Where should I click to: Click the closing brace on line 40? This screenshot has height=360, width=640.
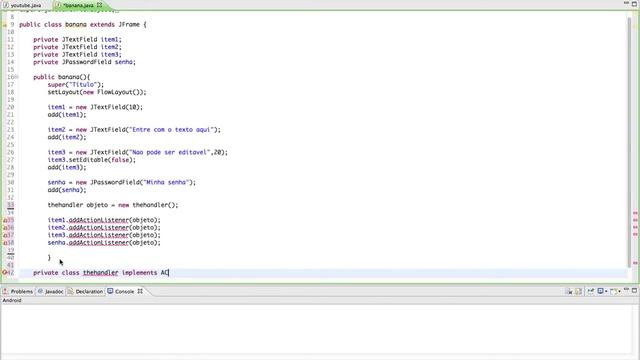(x=49, y=258)
